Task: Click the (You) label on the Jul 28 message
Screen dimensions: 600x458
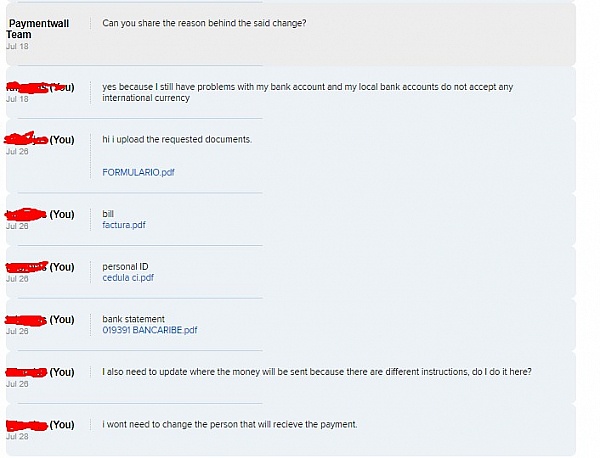Action: (62, 425)
